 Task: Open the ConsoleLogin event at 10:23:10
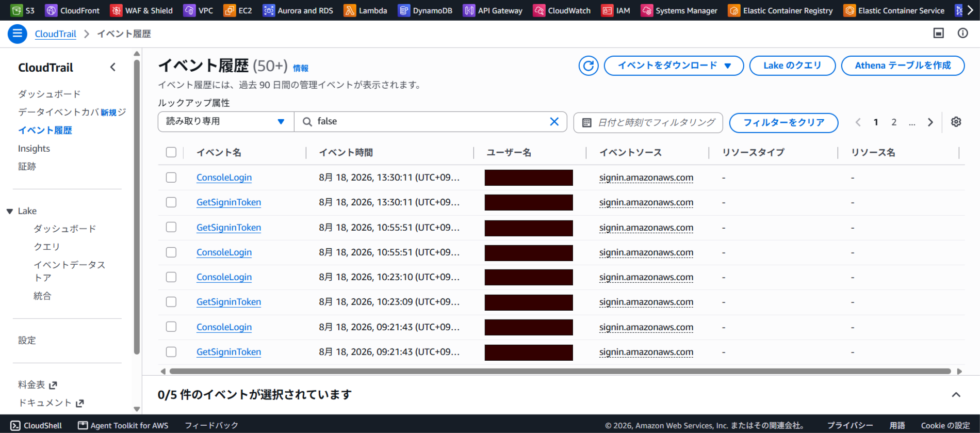(x=224, y=277)
